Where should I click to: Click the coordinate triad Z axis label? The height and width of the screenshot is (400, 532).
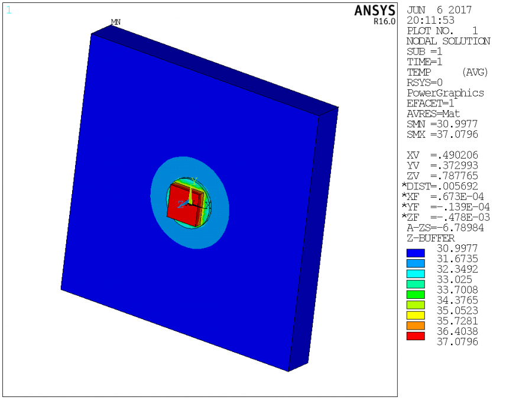point(181,205)
